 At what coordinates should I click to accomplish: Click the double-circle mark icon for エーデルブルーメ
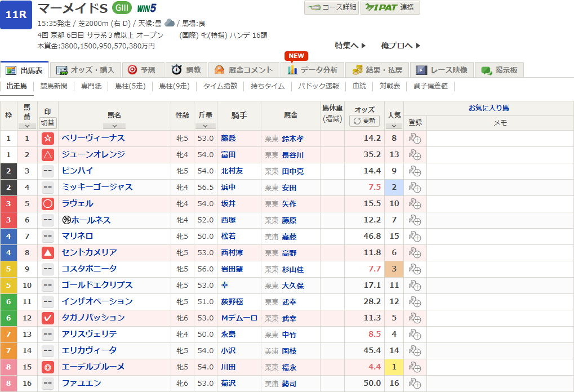pos(48,367)
